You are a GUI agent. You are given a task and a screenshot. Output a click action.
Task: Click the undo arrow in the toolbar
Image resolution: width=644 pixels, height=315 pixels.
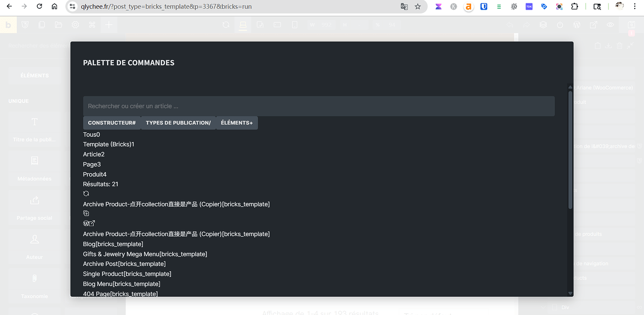click(510, 25)
